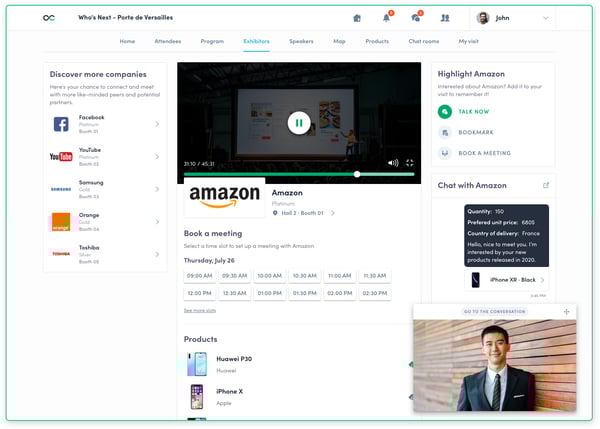The height and width of the screenshot is (429, 600).
Task: Click John's profile avatar
Action: click(x=483, y=18)
